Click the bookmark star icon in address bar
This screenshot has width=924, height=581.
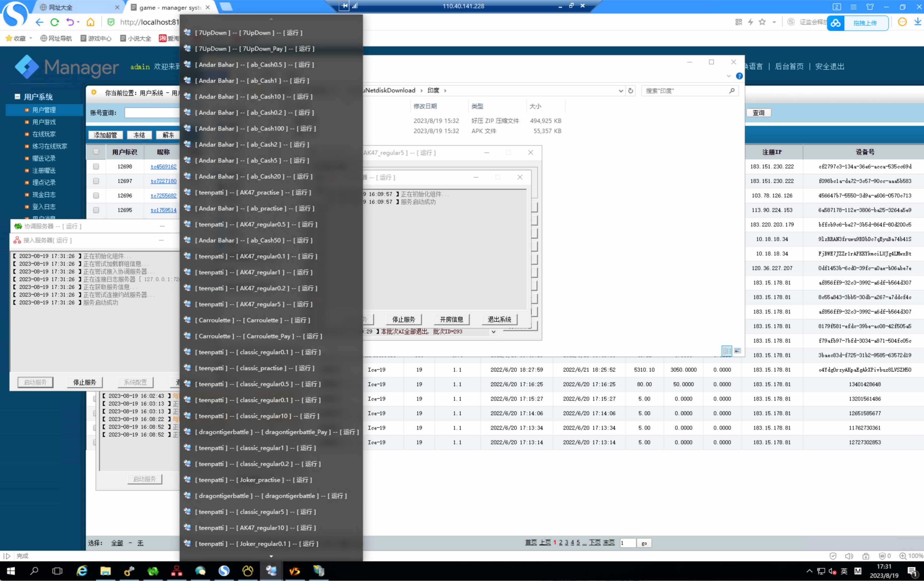tap(762, 22)
